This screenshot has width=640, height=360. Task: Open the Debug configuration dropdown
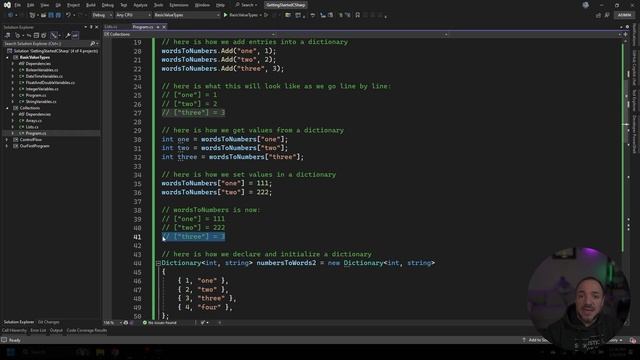click(102, 15)
